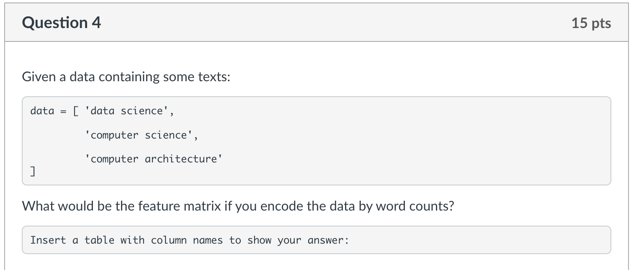Click the word 'architecture' in the code

[181, 159]
